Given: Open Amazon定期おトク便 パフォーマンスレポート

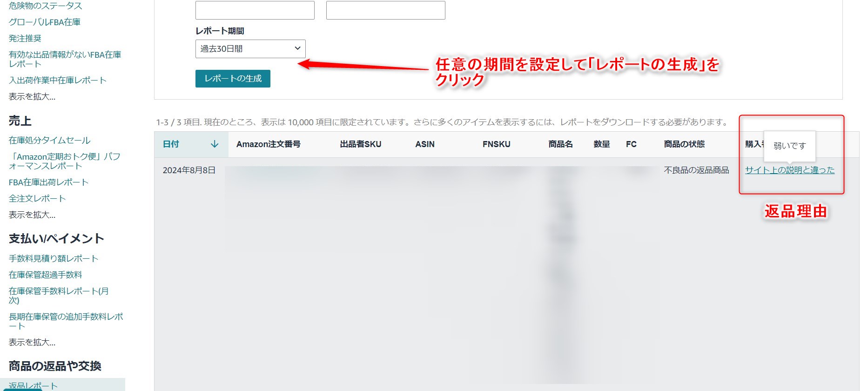Looking at the screenshot, I should 65,161.
